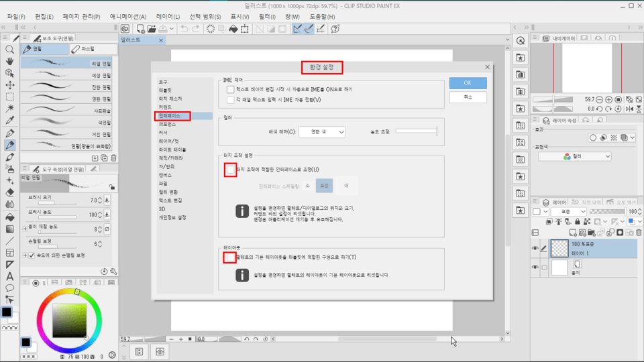The image size is (644, 362).
Task: Open the 배색 테마(C) dropdown
Action: tap(322, 132)
